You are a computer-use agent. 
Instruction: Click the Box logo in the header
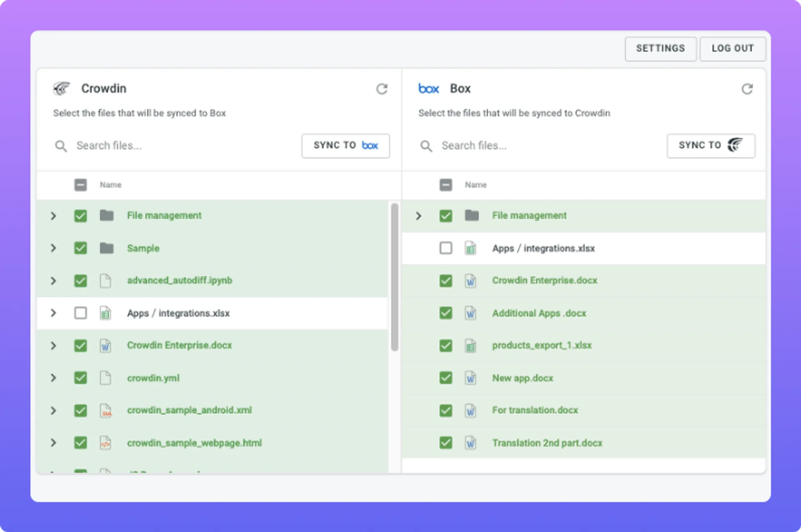428,88
